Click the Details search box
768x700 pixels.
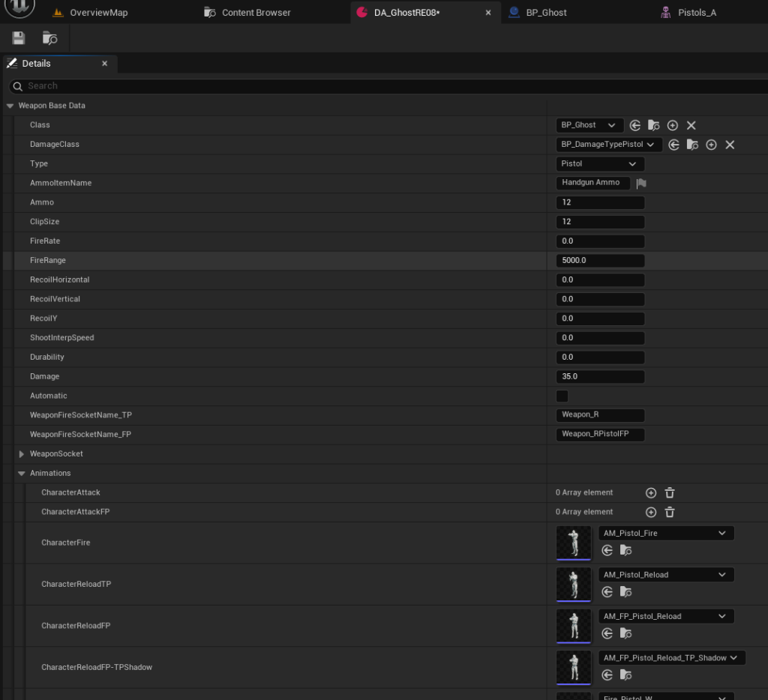375,86
